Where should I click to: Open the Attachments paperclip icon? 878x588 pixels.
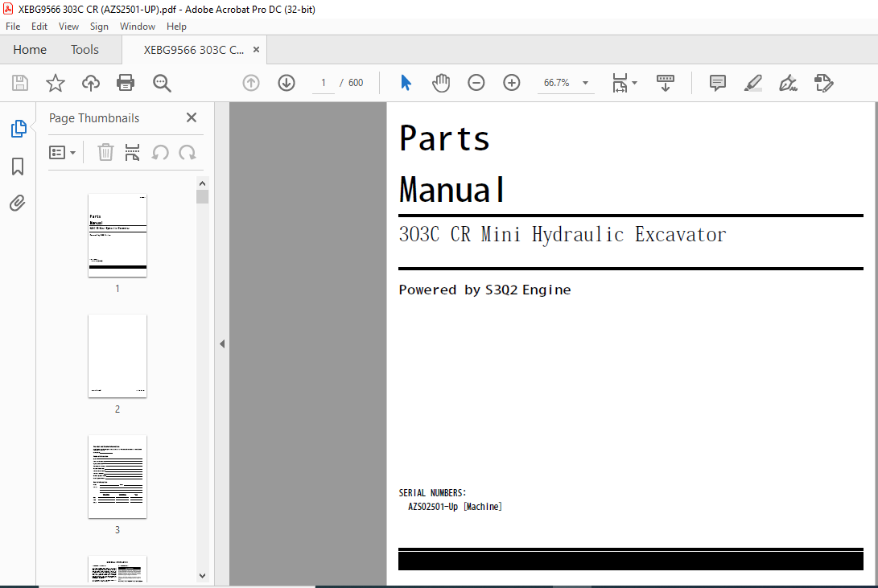pyautogui.click(x=18, y=203)
